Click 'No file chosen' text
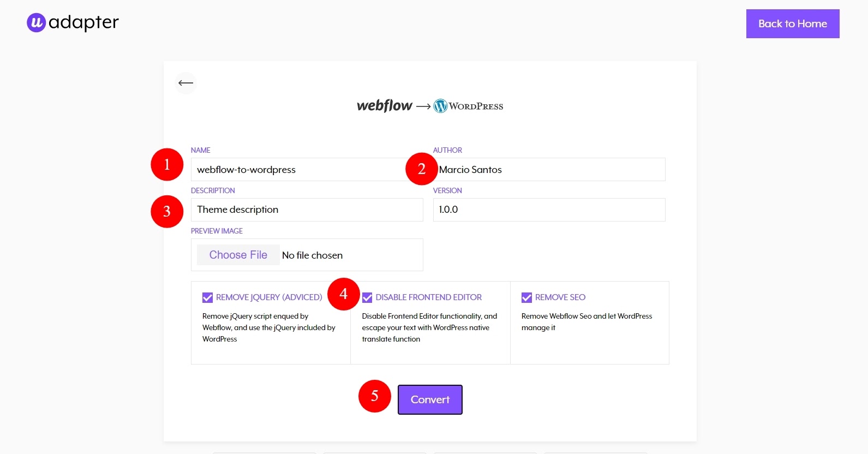This screenshot has height=454, width=868. point(312,255)
